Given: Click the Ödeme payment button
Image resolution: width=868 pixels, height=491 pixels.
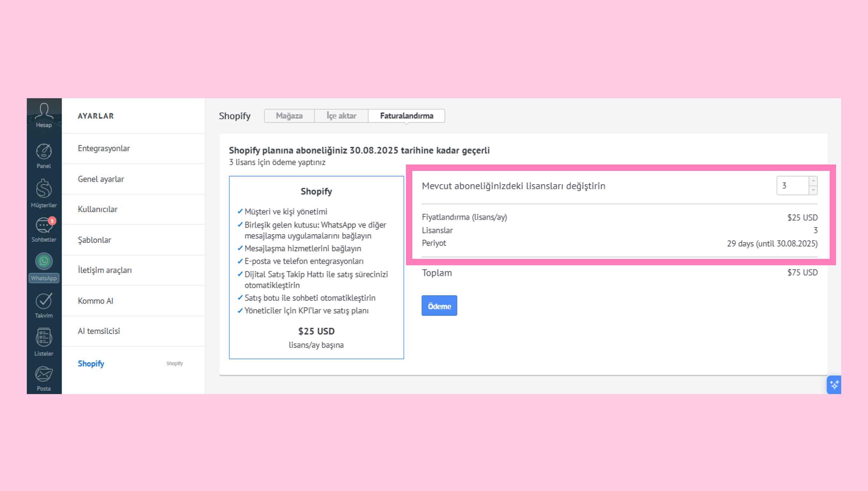Looking at the screenshot, I should (439, 306).
